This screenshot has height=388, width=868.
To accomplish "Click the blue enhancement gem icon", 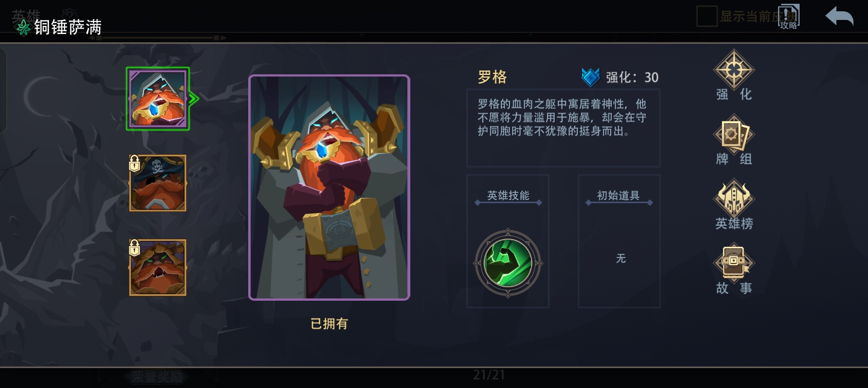I will [591, 77].
